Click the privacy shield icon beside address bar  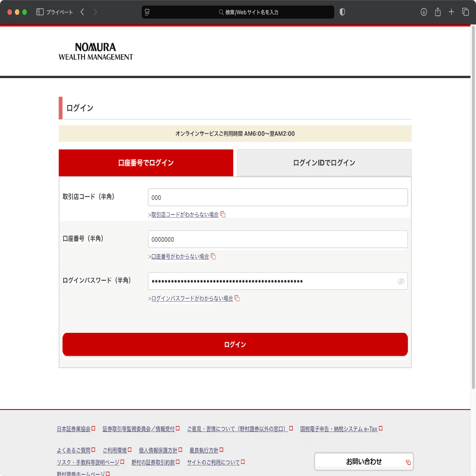(x=342, y=12)
